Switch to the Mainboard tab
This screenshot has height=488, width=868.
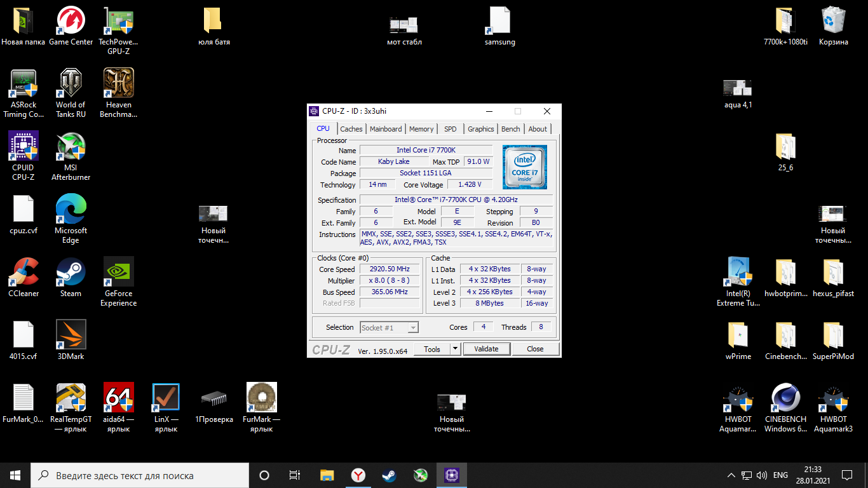click(x=386, y=129)
